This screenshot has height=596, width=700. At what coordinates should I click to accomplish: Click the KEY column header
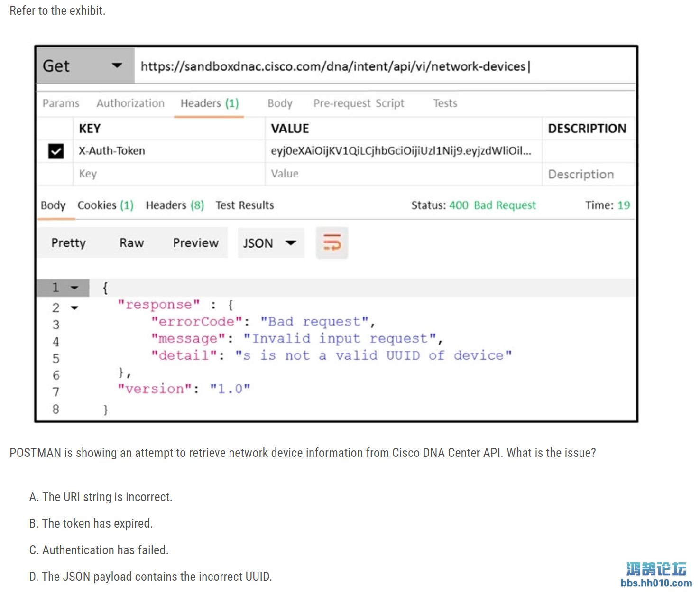[90, 129]
